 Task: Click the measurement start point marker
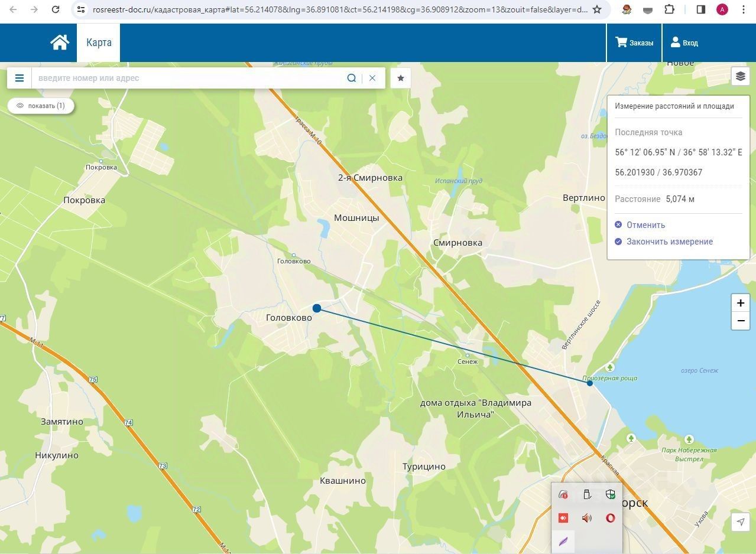click(317, 308)
